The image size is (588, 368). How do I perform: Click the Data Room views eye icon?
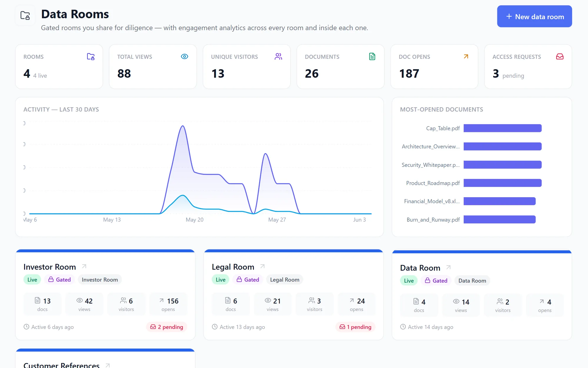coord(456,301)
